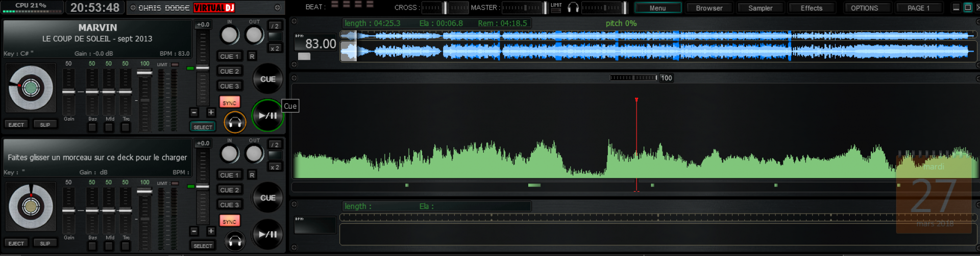
Task: Click the headphone monitor icon on top deck
Action: [235, 123]
